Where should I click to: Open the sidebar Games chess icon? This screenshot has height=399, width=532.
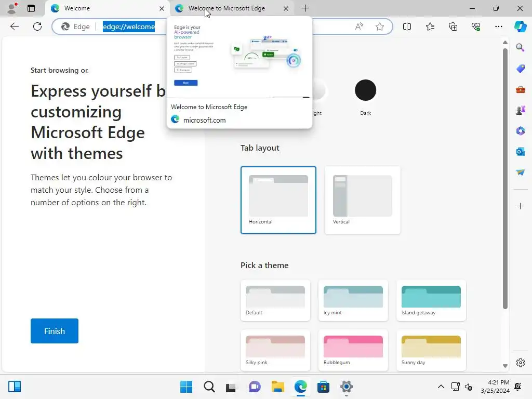click(x=520, y=110)
